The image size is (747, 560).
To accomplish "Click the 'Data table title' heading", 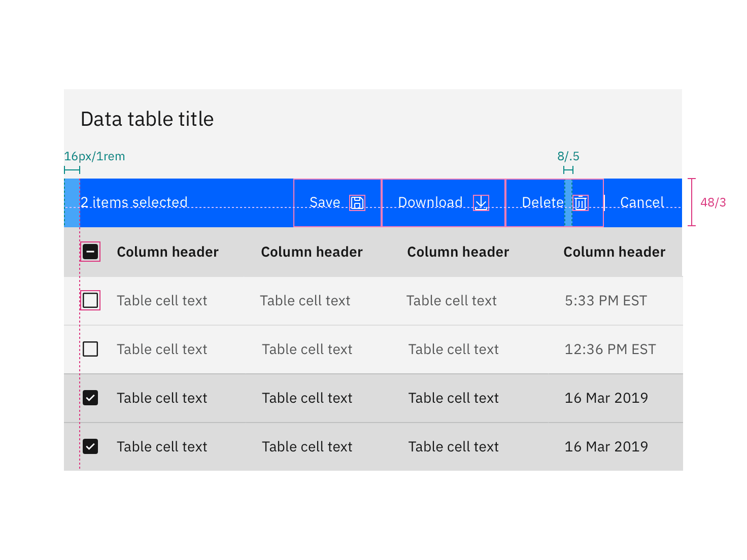I will (x=146, y=119).
